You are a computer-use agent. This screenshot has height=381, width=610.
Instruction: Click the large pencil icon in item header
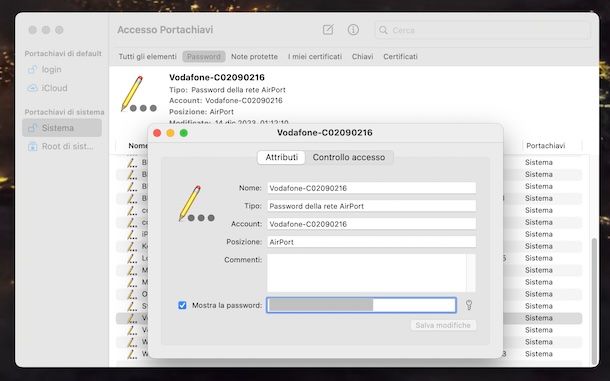coord(139,94)
